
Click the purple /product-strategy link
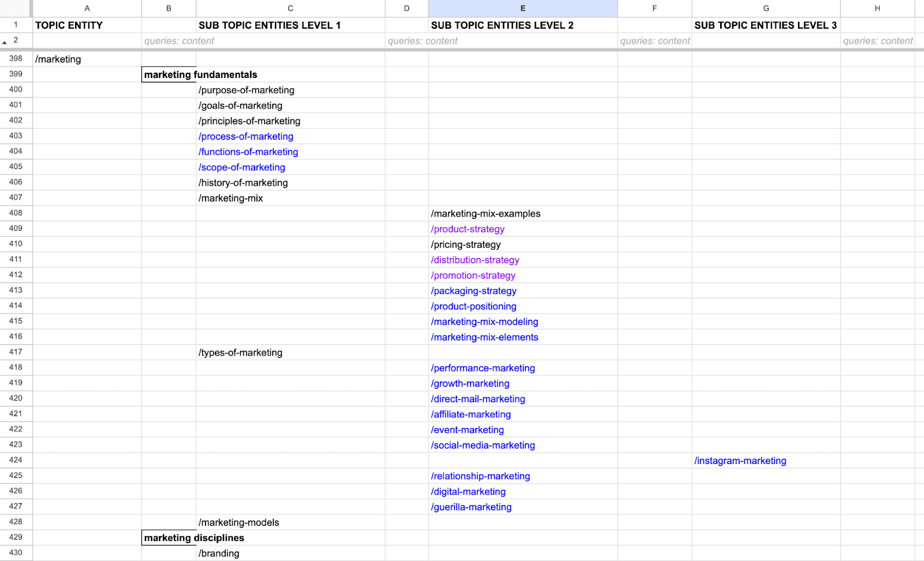pyautogui.click(x=468, y=229)
